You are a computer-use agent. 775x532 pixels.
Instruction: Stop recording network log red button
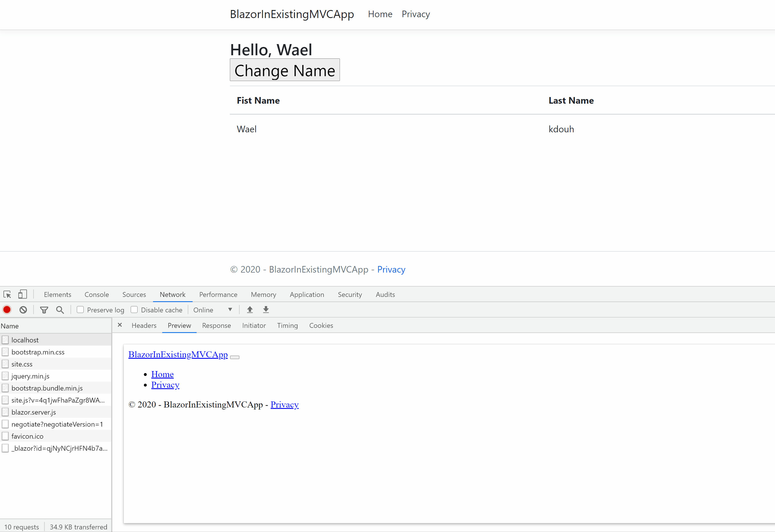click(x=7, y=310)
